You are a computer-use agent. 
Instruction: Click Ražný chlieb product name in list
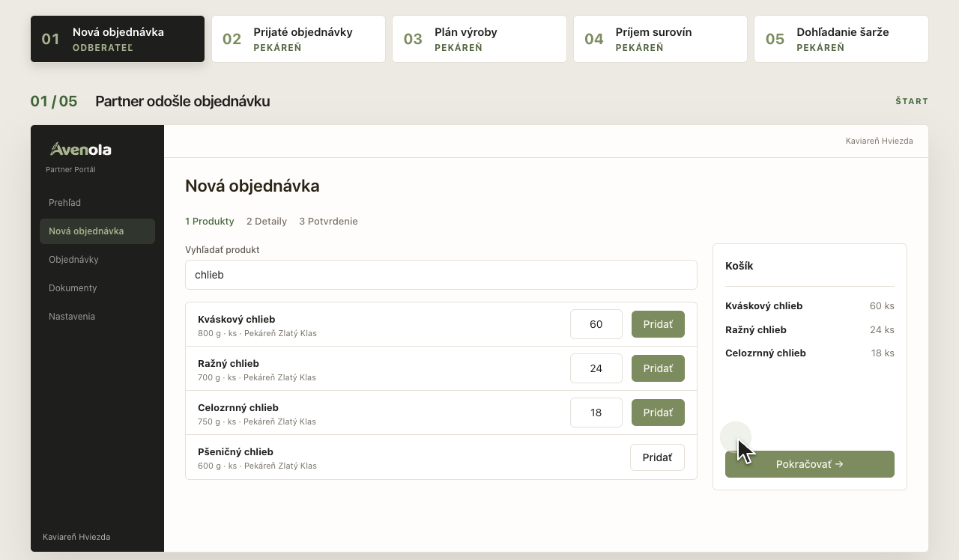229,364
